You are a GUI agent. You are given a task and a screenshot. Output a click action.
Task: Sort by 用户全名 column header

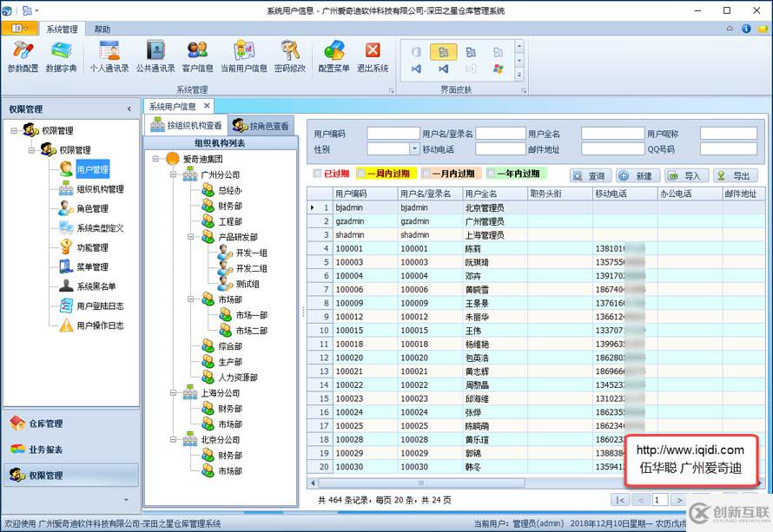(x=495, y=194)
